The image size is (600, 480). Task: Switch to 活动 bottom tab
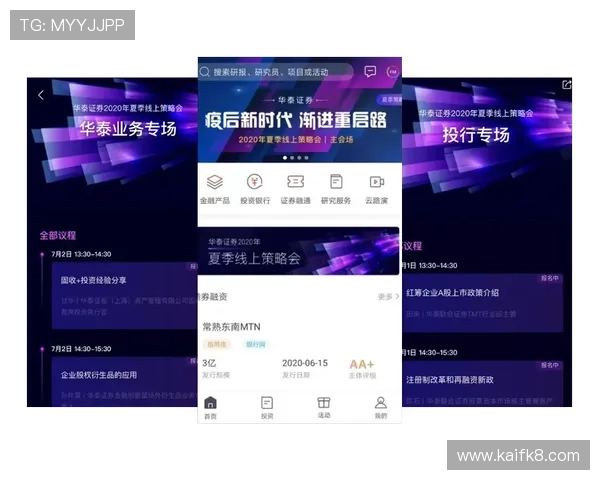[324, 408]
